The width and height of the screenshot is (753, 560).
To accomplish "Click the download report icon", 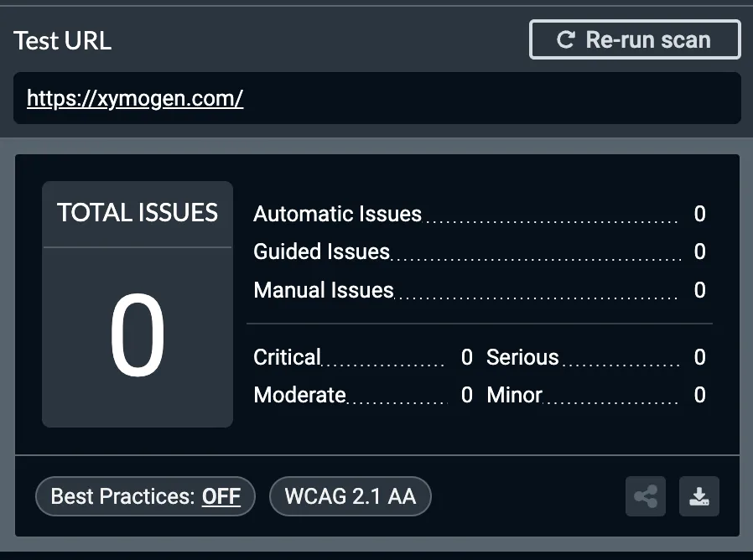I will point(698,496).
